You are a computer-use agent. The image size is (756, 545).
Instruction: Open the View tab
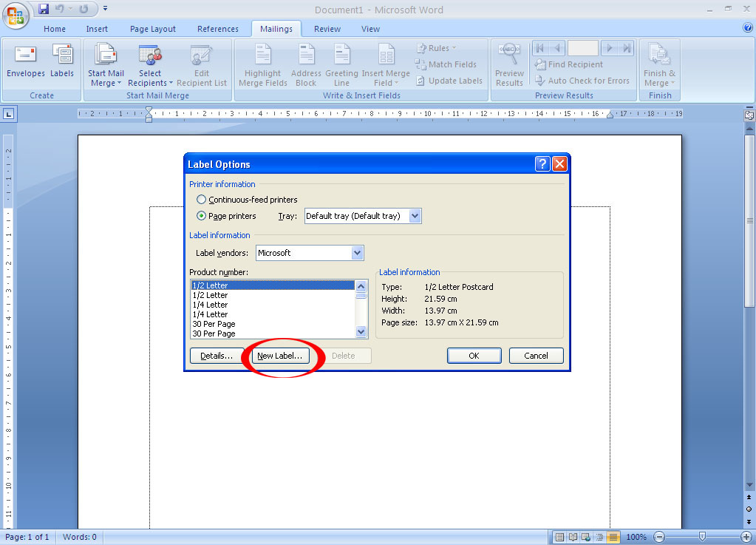(x=370, y=29)
